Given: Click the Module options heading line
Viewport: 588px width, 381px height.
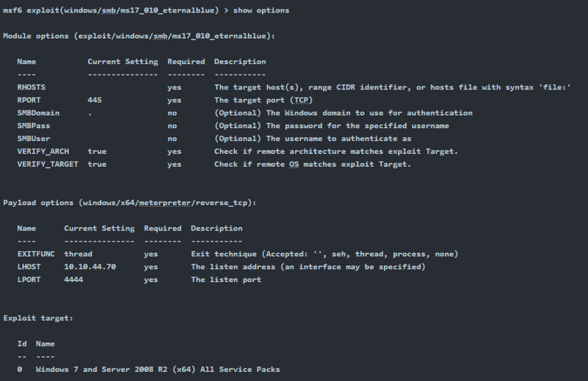Looking at the screenshot, I should pyautogui.click(x=139, y=36).
